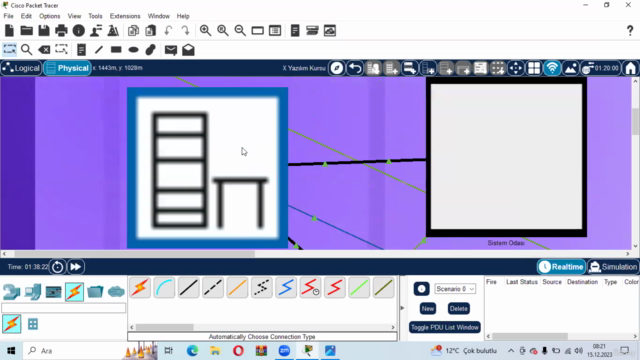This screenshot has width=640, height=360.
Task: Open Scenario 0 dropdown
Action: coord(455,289)
